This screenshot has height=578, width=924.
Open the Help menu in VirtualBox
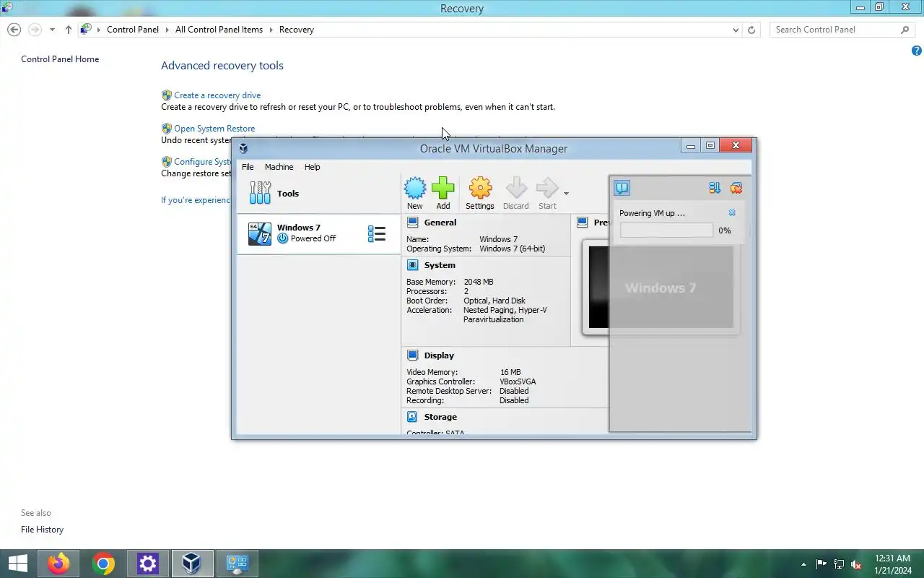312,167
